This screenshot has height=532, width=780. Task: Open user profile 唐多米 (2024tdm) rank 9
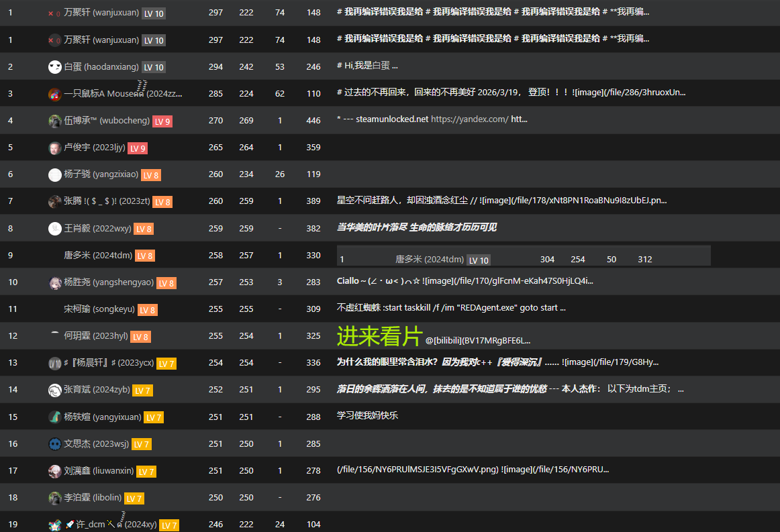(98, 255)
